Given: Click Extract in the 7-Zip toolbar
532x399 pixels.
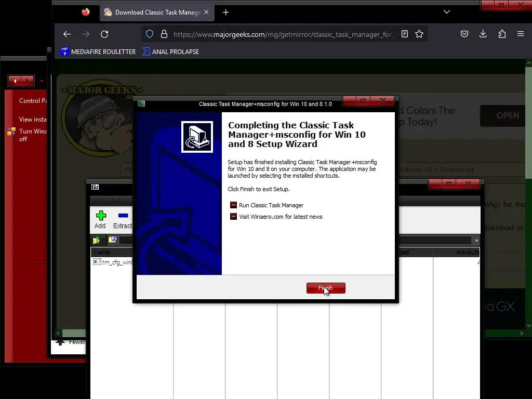Looking at the screenshot, I should click(123, 219).
